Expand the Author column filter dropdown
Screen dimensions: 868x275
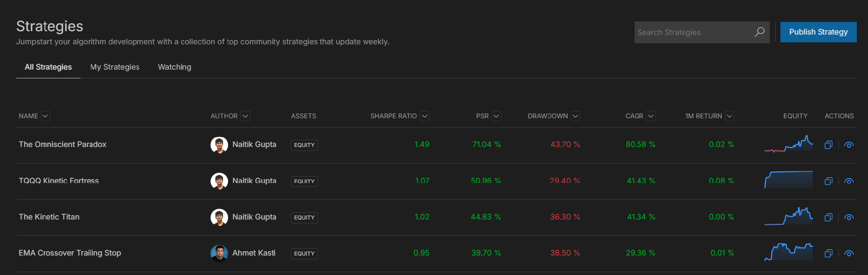(x=246, y=116)
